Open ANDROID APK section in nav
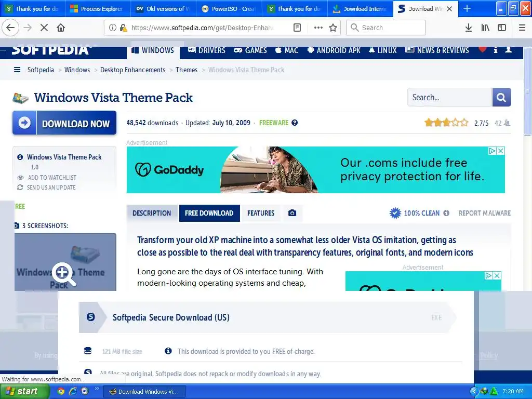This screenshot has height=399, width=532. 334,50
